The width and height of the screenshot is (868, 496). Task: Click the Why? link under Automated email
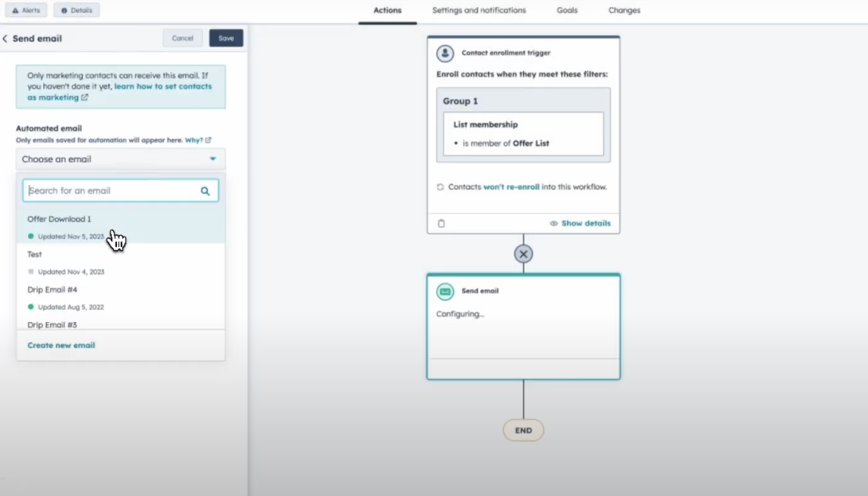pos(194,140)
